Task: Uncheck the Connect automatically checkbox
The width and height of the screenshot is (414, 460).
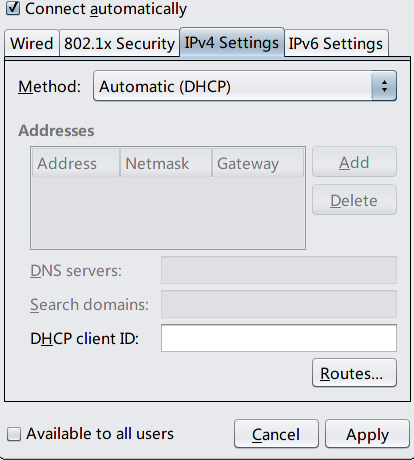Action: (13, 7)
